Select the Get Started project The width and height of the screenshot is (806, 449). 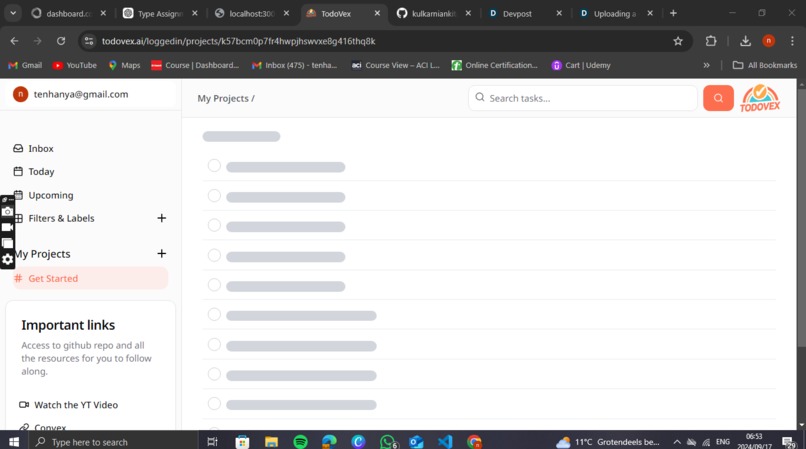[90, 278]
